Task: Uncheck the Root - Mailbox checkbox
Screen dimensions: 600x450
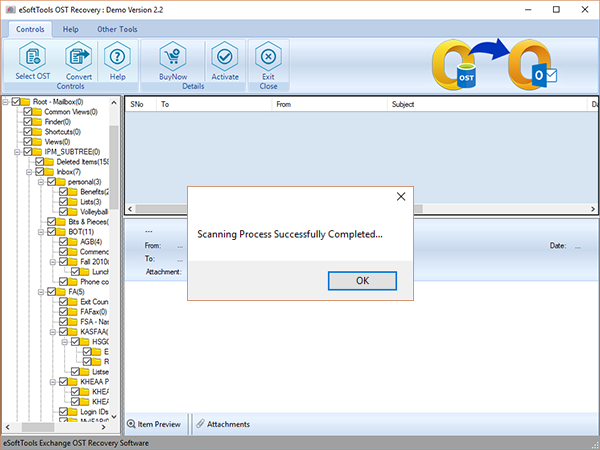Action: pyautogui.click(x=16, y=102)
